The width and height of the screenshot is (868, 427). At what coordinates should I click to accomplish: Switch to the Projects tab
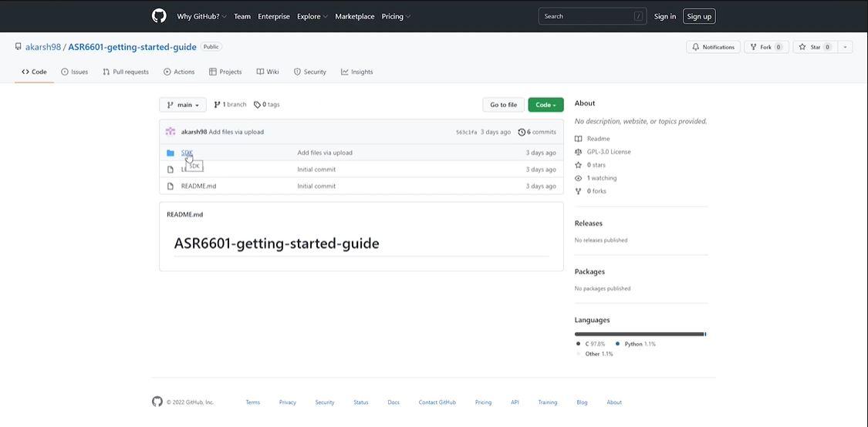click(x=225, y=72)
